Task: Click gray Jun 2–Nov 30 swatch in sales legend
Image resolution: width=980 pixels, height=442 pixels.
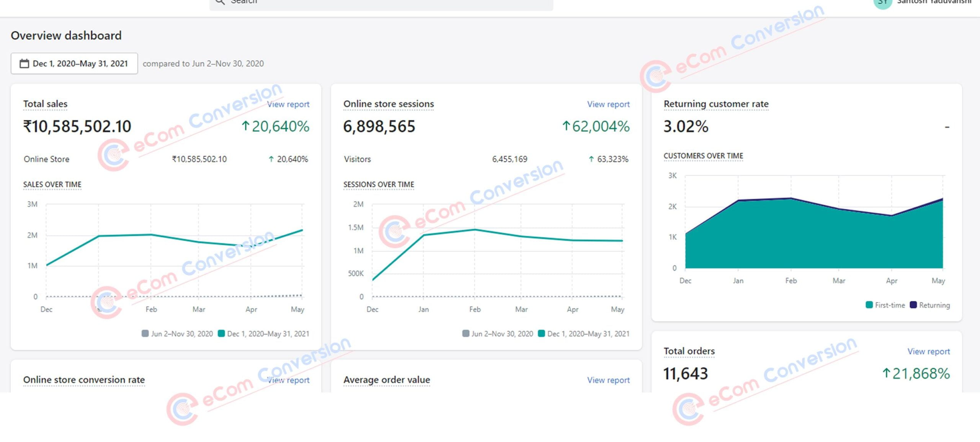Action: pyautogui.click(x=145, y=333)
